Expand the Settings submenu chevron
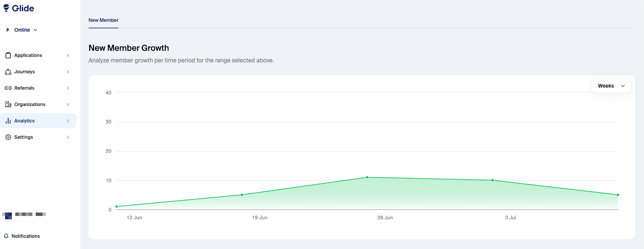 pyautogui.click(x=68, y=137)
